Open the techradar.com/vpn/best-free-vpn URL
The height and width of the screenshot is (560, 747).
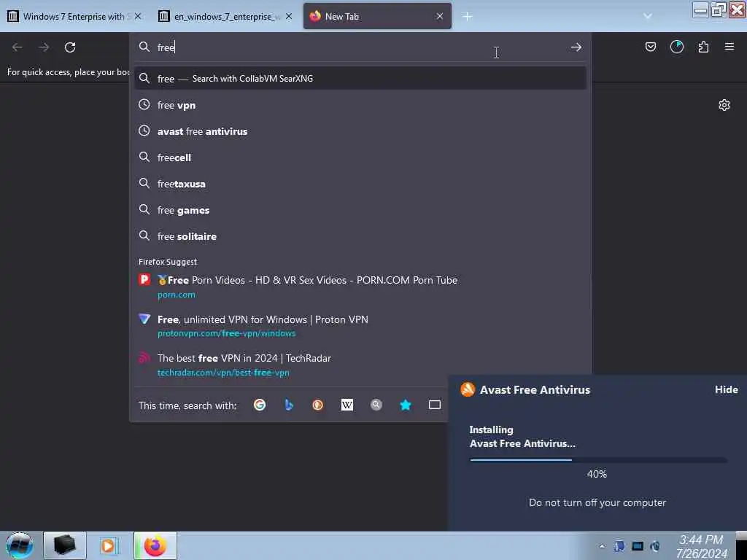223,373
